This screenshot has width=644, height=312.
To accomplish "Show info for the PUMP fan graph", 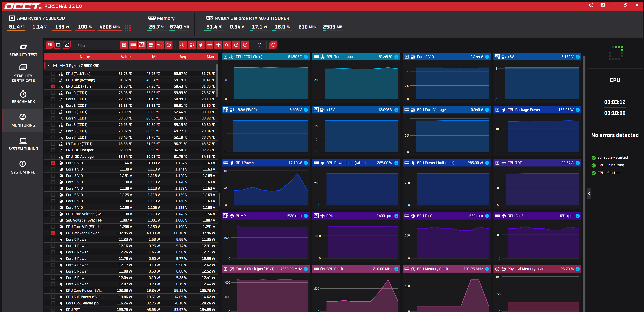I will click(x=306, y=216).
